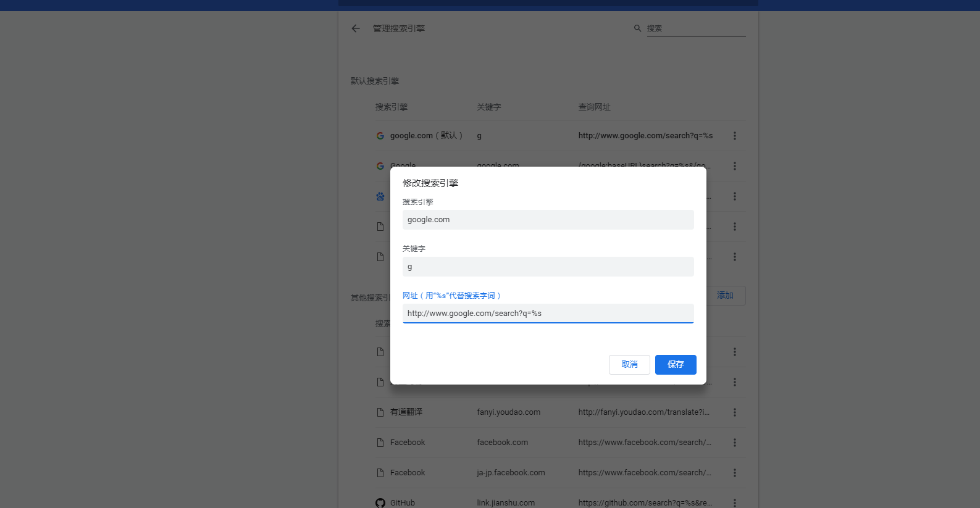Click the default row URL http://www.google.com/search?q=%s
The height and width of the screenshot is (508, 980).
(x=645, y=136)
